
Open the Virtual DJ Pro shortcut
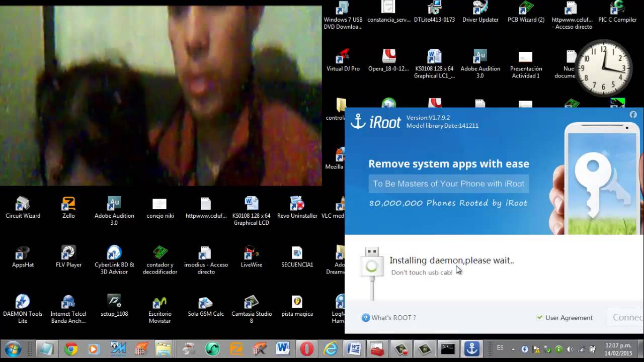tap(343, 60)
